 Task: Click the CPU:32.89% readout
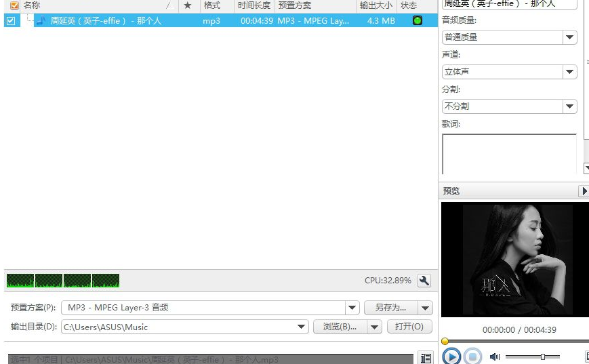[388, 281]
